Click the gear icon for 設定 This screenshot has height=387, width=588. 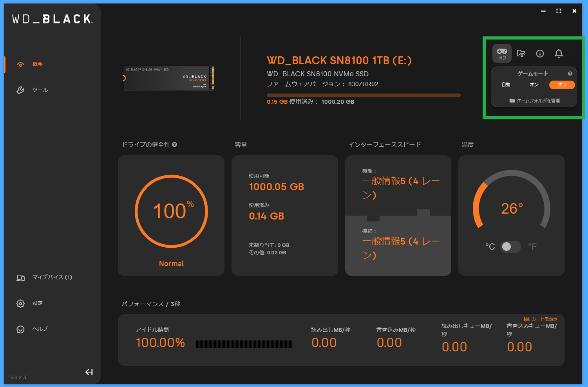click(x=20, y=303)
